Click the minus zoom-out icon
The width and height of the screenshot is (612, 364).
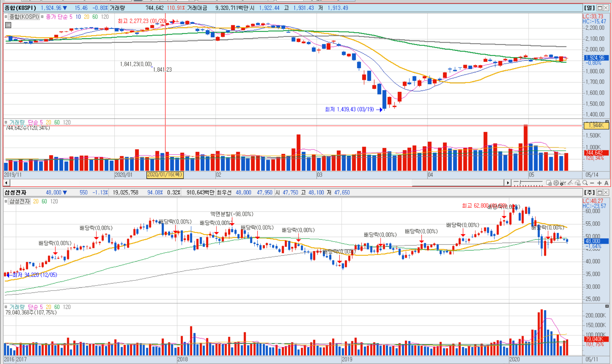coord(592,183)
